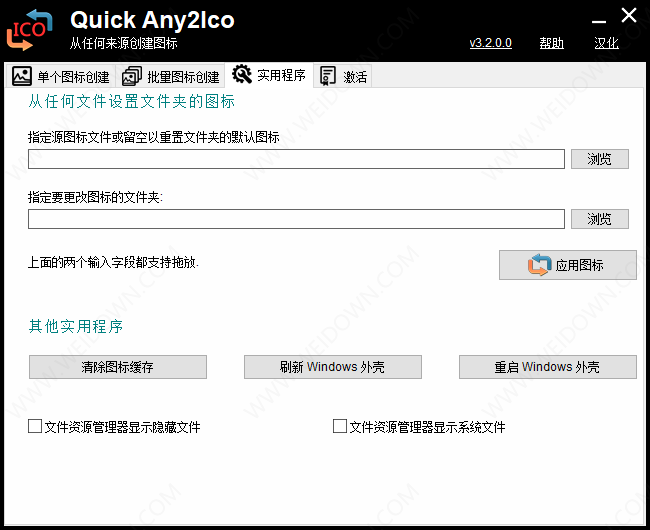Image resolution: width=650 pixels, height=530 pixels.
Task: Click the batch icon creation tab stacked-images icon
Action: pos(132,76)
